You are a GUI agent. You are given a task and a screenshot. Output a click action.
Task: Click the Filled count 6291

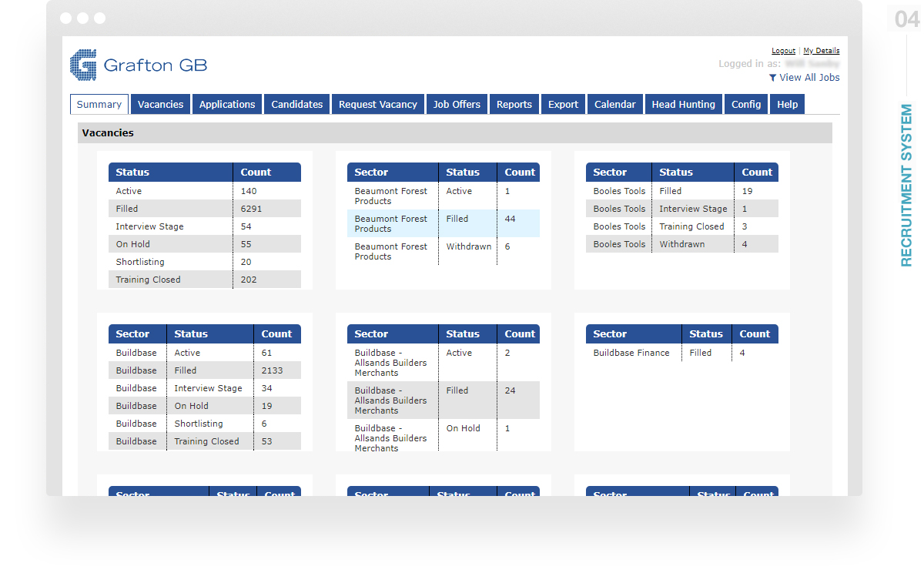[x=251, y=209]
